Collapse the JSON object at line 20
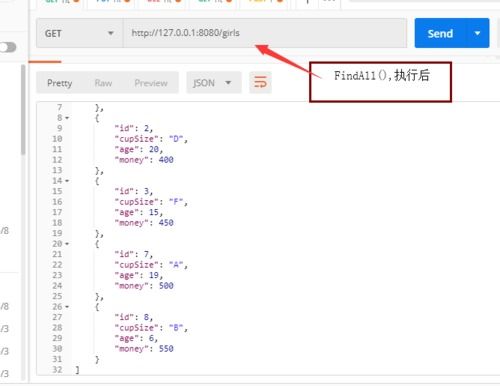The height and width of the screenshot is (386, 500). click(x=67, y=244)
